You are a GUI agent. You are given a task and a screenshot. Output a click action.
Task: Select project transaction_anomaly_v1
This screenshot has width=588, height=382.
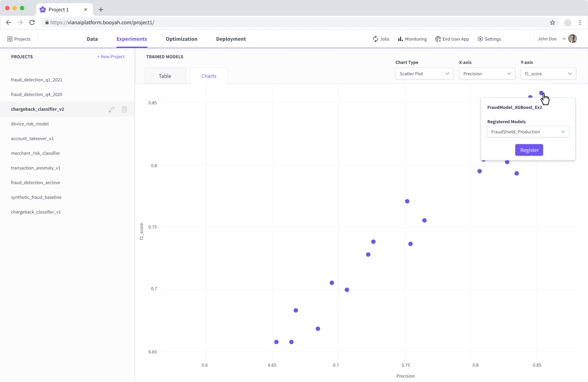36,168
